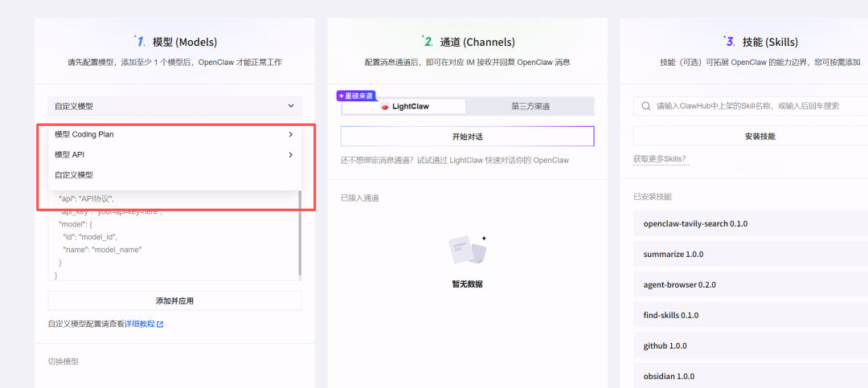Image resolution: width=868 pixels, height=388 pixels.
Task: Click the 重磅来袭 badge
Action: 355,96
